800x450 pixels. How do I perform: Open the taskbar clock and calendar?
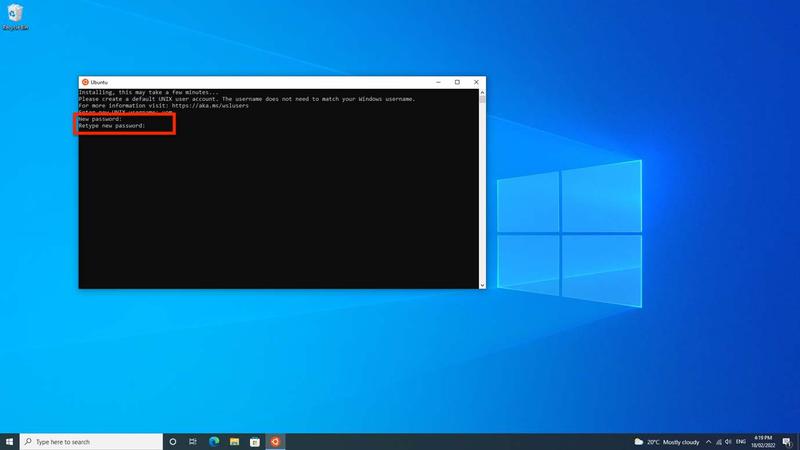[763, 442]
